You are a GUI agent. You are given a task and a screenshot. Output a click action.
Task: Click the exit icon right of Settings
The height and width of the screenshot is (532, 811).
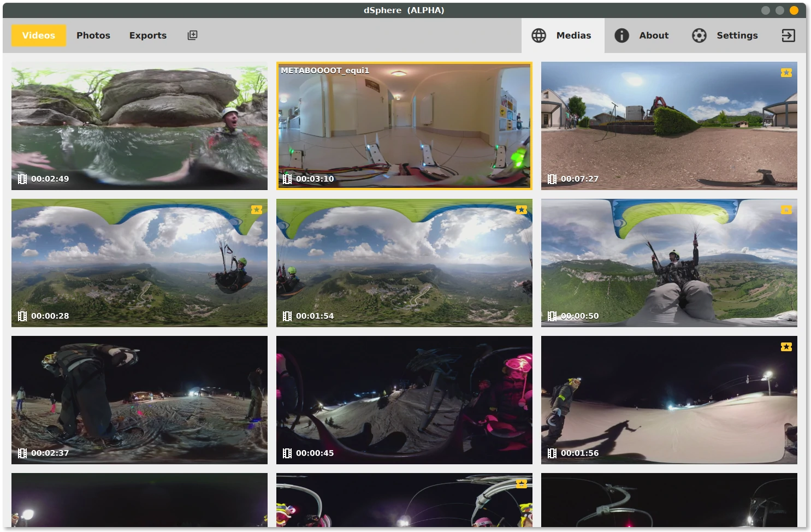[x=788, y=36]
